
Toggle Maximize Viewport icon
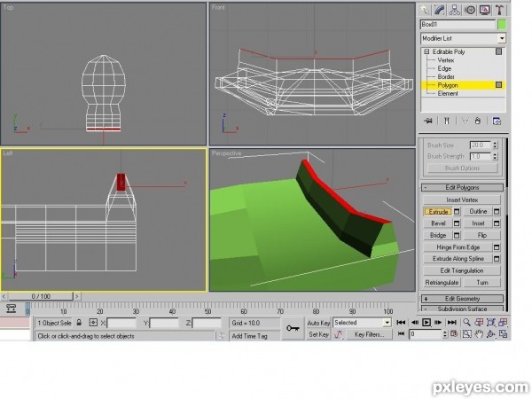tap(503, 334)
